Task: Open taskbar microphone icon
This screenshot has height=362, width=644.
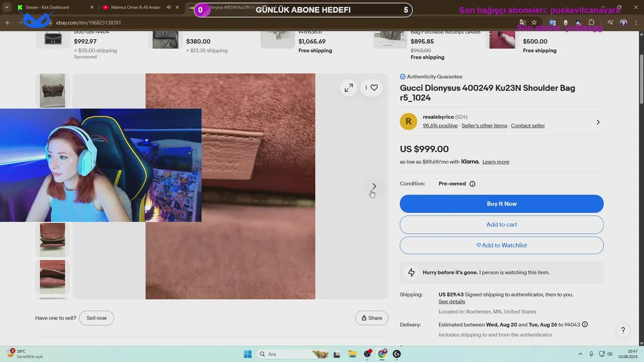Action: 591,354
